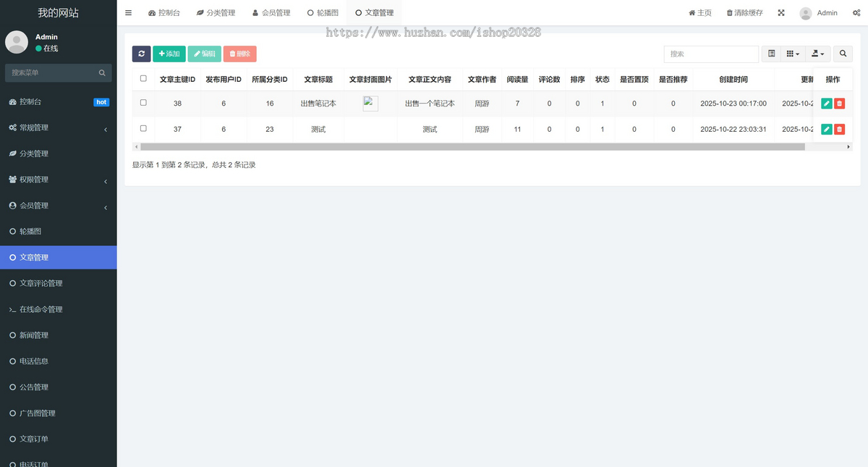Open the export data dropdown
The height and width of the screenshot is (467, 868).
[x=818, y=54]
